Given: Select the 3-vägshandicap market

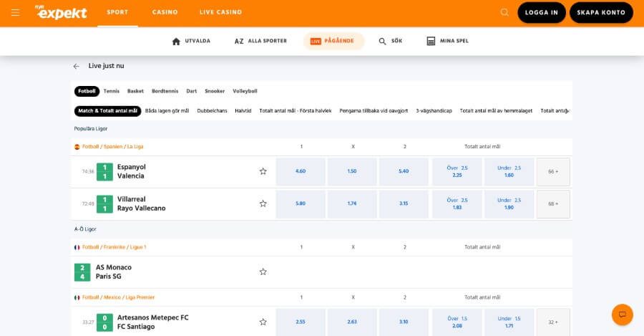Looking at the screenshot, I should pos(434,111).
